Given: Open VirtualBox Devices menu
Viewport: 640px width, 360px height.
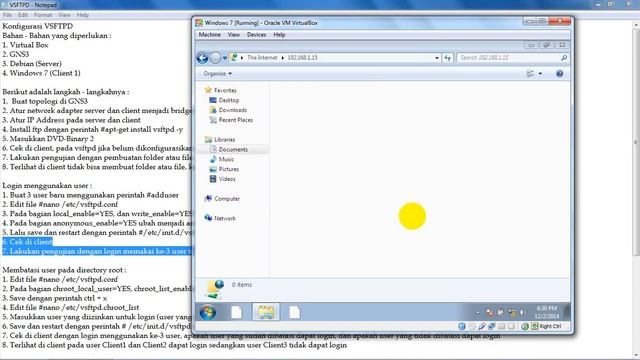Looking at the screenshot, I should (x=256, y=35).
